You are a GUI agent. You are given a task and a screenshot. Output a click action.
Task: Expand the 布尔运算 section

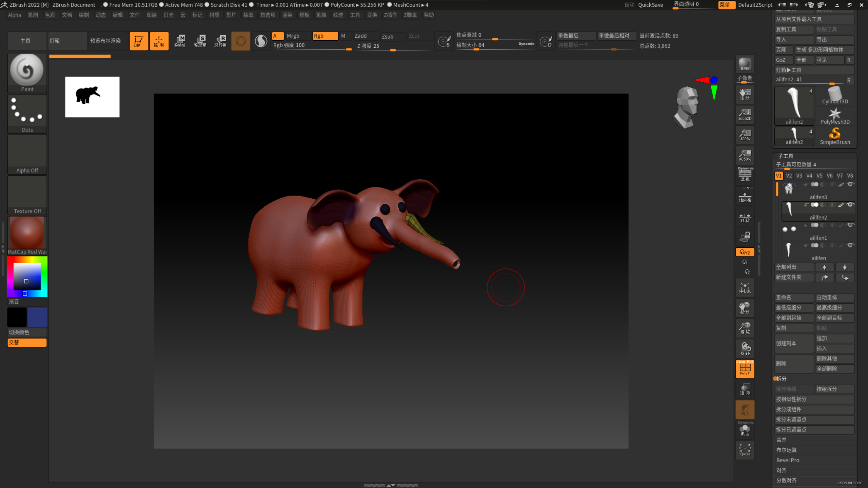point(786,450)
